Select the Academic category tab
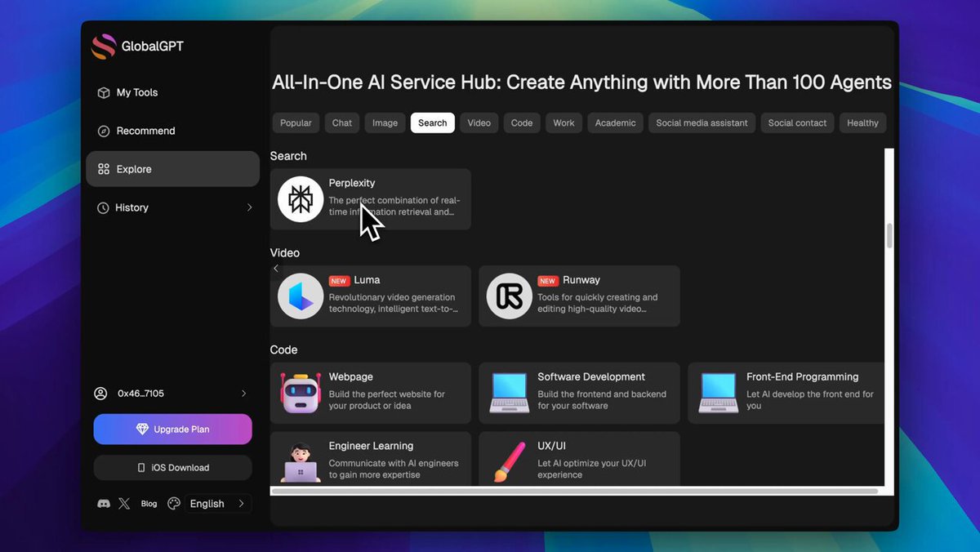Image resolution: width=980 pixels, height=552 pixels. click(x=616, y=123)
